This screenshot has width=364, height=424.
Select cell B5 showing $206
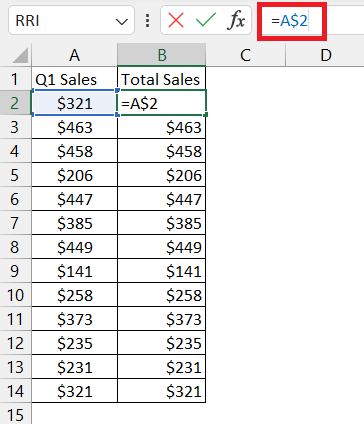[x=162, y=175]
